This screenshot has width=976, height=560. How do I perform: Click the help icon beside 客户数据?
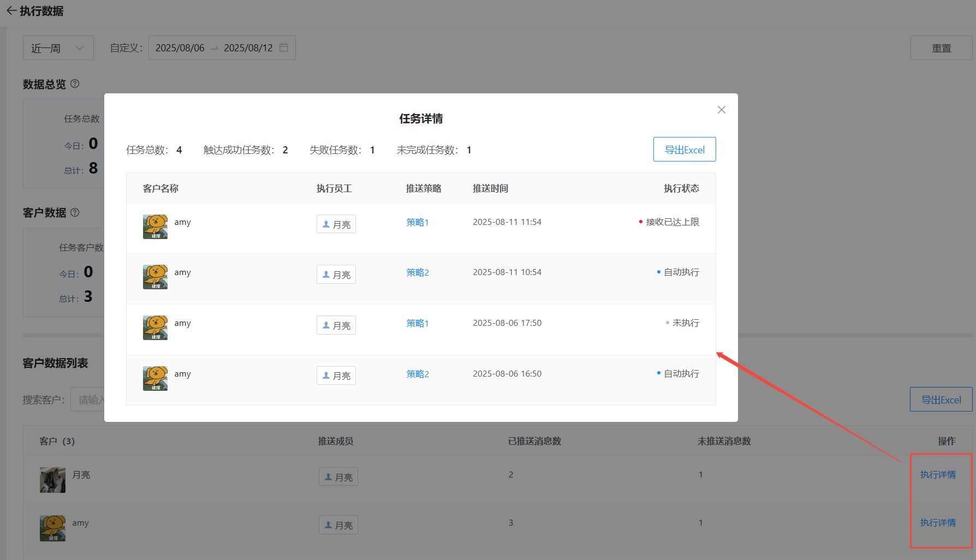[x=75, y=212]
